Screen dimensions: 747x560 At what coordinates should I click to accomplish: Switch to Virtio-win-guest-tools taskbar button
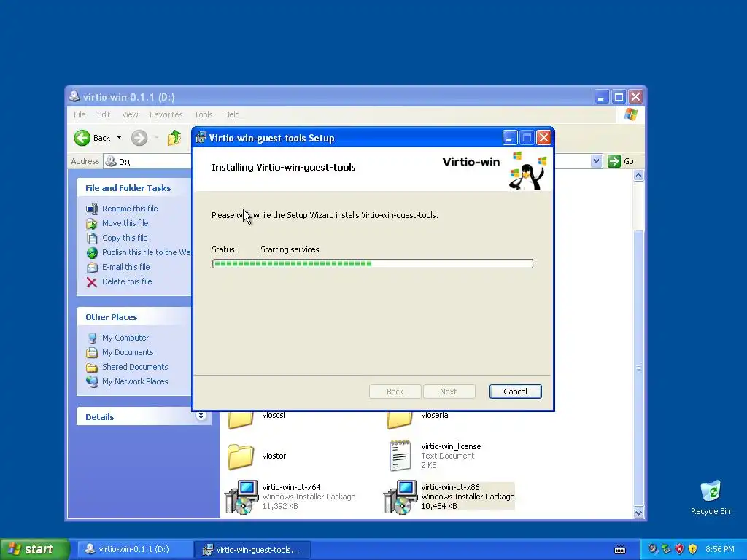coord(252,550)
